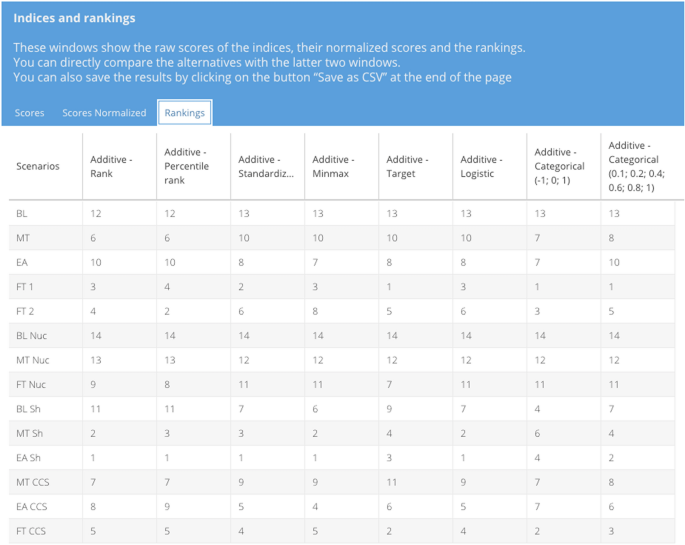Select the BL Nuc scenario row label
The width and height of the screenshot is (685, 545).
[x=32, y=336]
